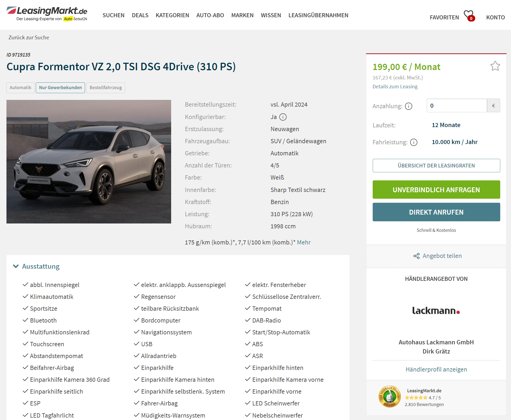Open the Anzahlung info icon

click(x=408, y=106)
